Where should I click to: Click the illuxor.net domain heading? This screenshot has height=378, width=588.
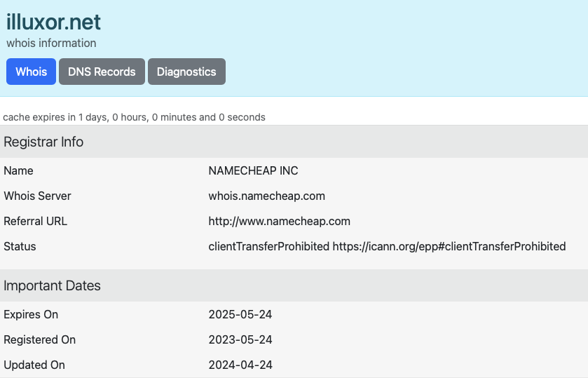tap(53, 22)
